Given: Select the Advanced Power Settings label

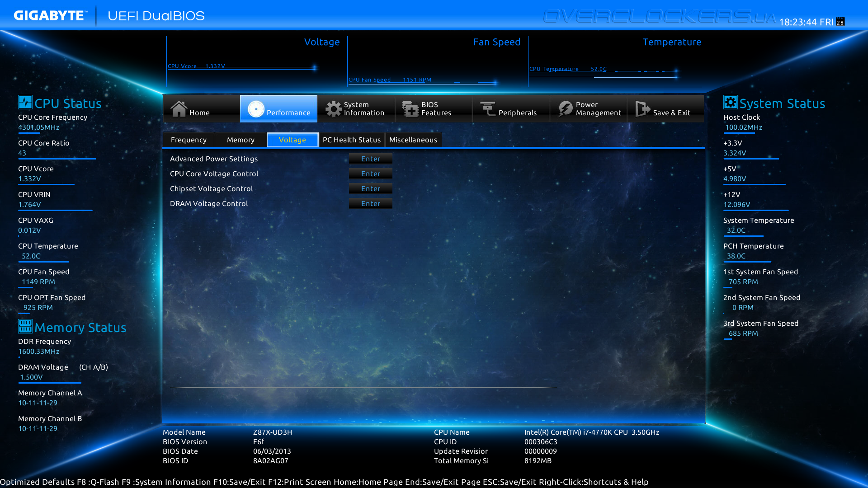Looking at the screenshot, I should (214, 159).
